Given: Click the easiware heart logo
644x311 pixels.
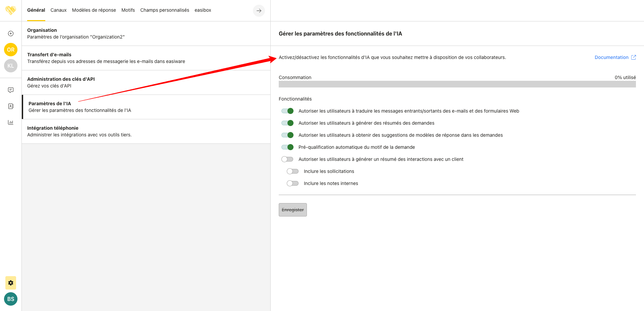Looking at the screenshot, I should [11, 10].
